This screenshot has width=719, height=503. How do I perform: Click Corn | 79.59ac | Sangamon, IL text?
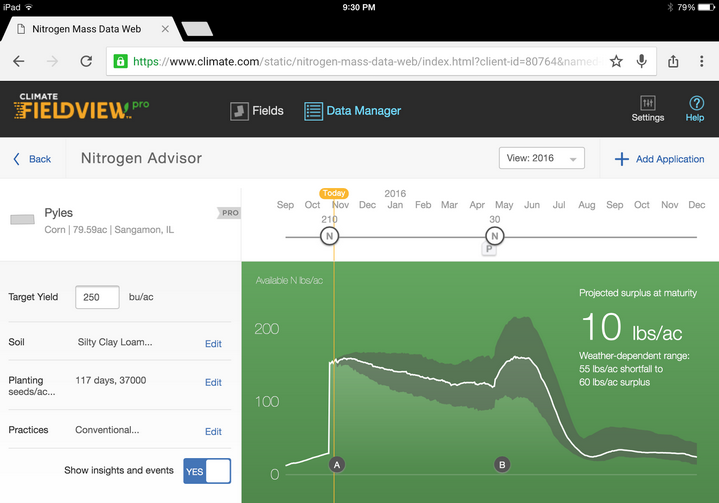[109, 230]
